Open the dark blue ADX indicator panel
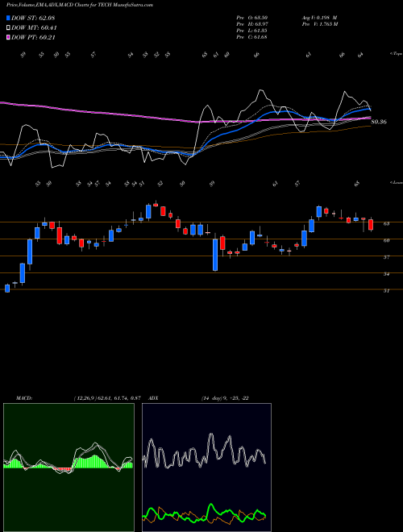The width and height of the screenshot is (403, 532). coord(206,468)
